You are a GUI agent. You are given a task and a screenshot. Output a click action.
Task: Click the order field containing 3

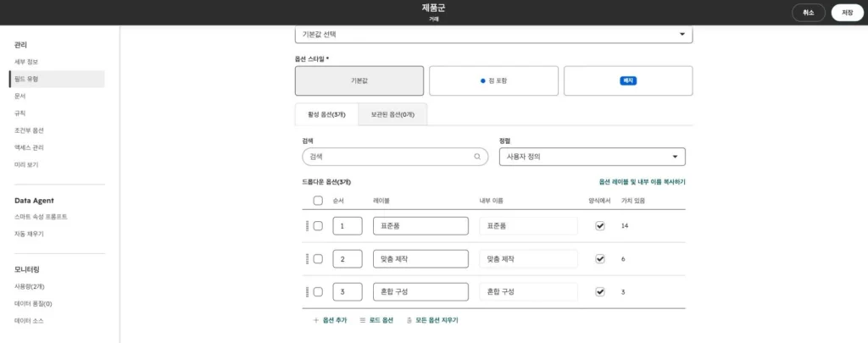[x=348, y=292]
